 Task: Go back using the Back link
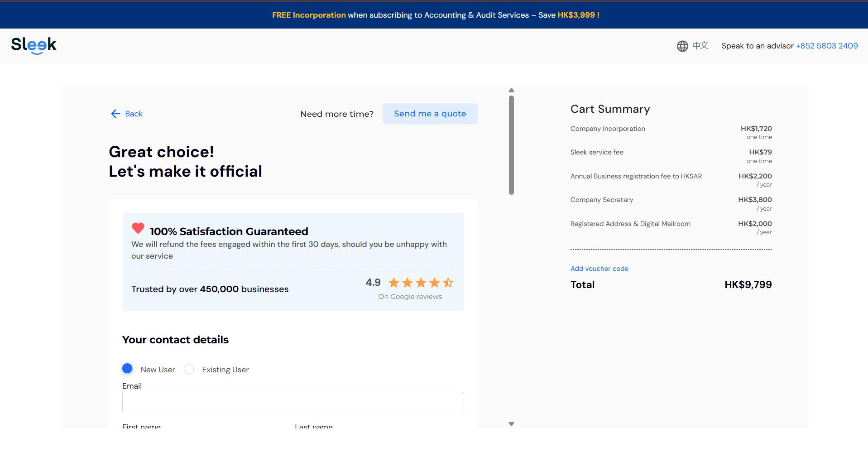(134, 114)
